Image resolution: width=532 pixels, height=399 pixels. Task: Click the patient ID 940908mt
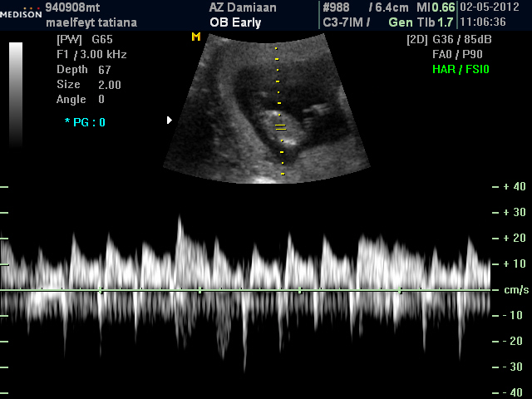coord(72,7)
